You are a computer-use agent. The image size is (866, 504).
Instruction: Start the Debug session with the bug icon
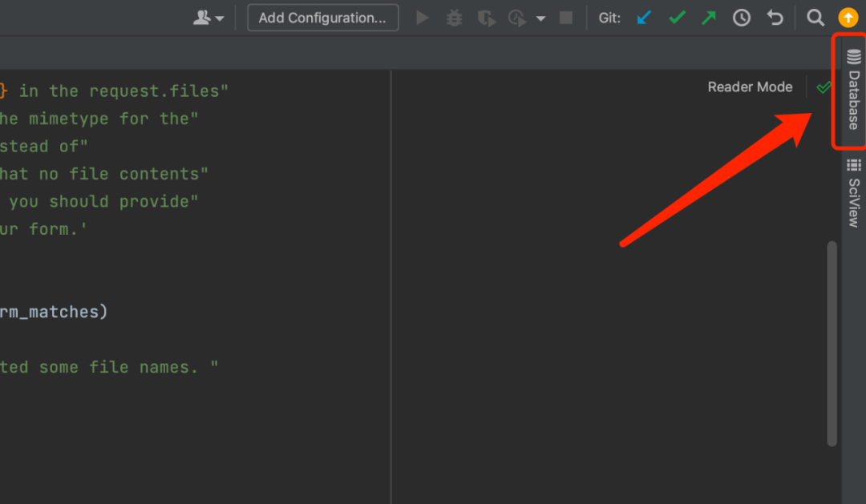pyautogui.click(x=454, y=17)
